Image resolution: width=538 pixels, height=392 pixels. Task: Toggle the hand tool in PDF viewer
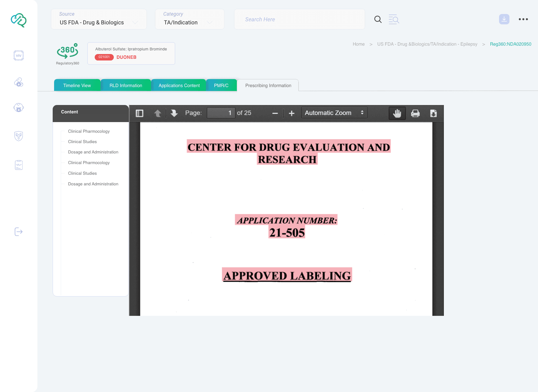coord(397,113)
